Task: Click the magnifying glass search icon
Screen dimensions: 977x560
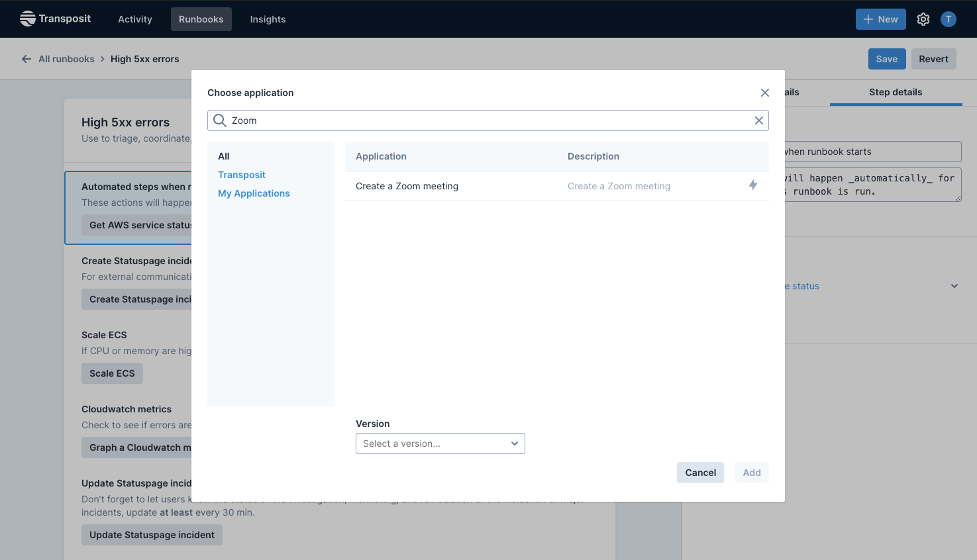Action: [x=220, y=120]
